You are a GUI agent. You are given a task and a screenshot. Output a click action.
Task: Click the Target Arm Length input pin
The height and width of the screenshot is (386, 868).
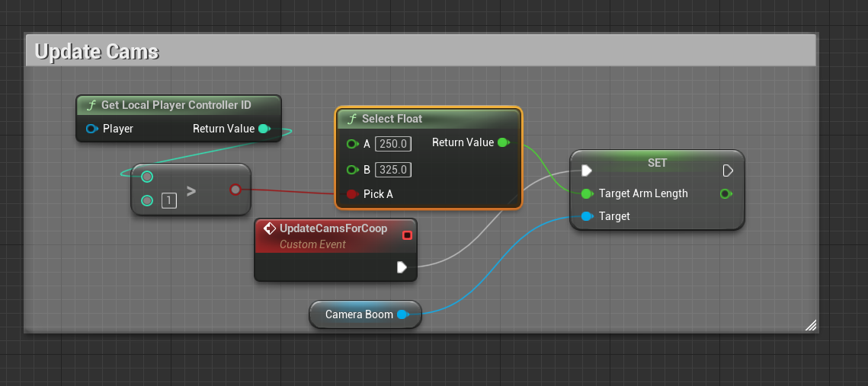[x=588, y=193]
